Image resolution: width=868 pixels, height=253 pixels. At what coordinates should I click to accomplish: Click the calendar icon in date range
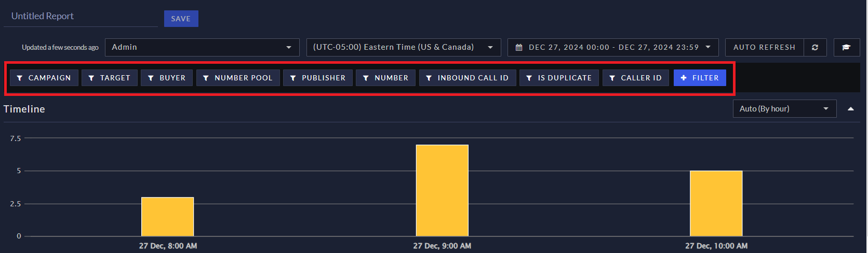[x=519, y=47]
